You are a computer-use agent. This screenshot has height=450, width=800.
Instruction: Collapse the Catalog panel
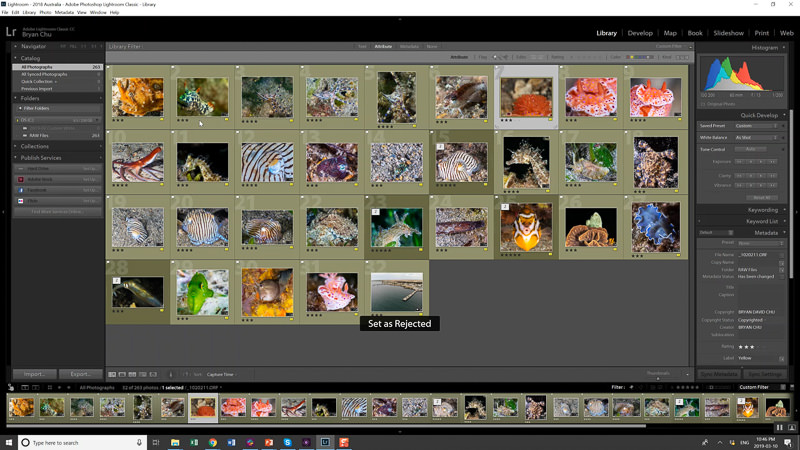pyautogui.click(x=16, y=58)
